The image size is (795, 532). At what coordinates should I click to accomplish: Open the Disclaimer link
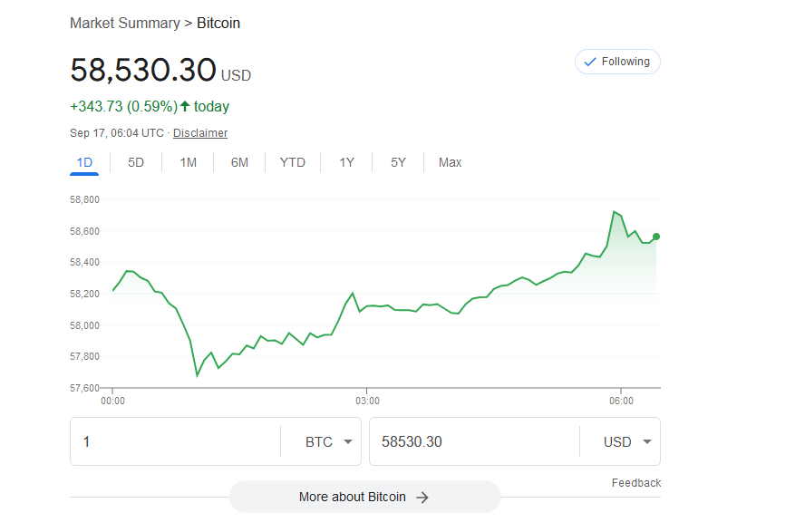(x=200, y=132)
